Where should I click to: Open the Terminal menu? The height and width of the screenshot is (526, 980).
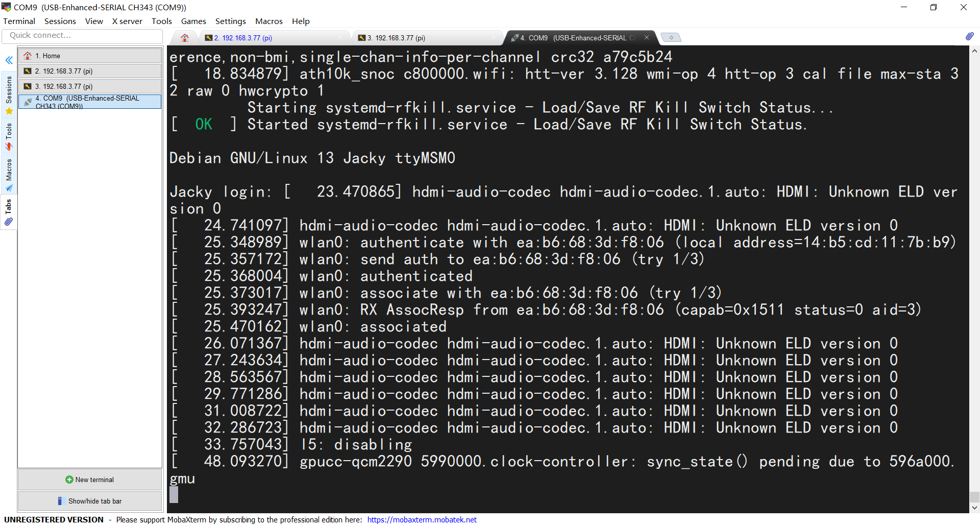[19, 21]
